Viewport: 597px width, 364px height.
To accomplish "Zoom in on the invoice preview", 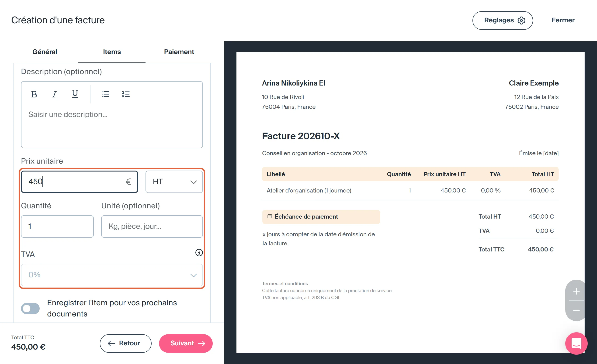I will [576, 291].
